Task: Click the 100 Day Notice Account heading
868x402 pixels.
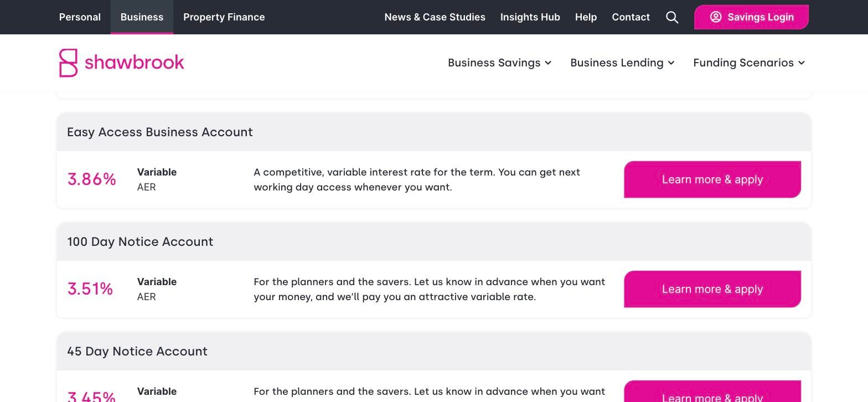Action: point(140,241)
